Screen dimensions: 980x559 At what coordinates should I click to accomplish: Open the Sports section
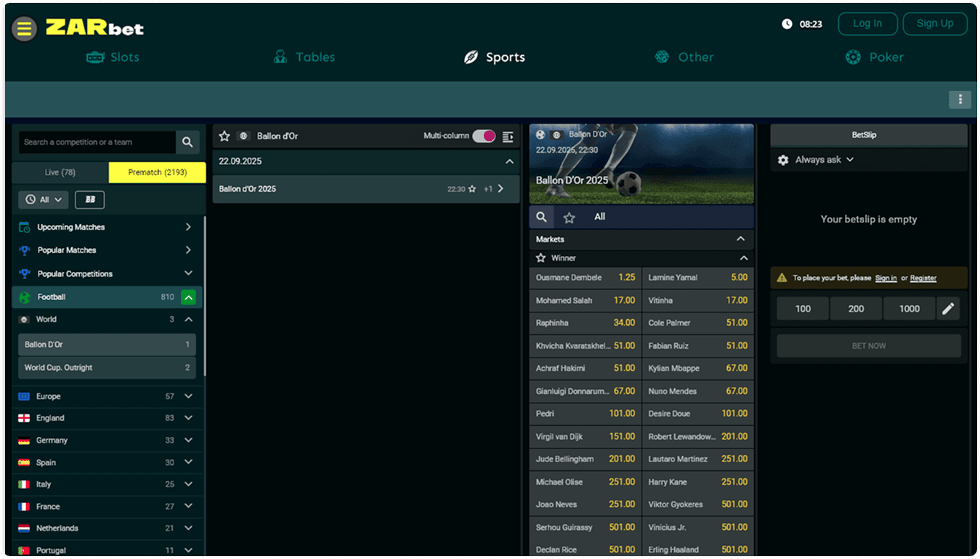click(x=494, y=57)
